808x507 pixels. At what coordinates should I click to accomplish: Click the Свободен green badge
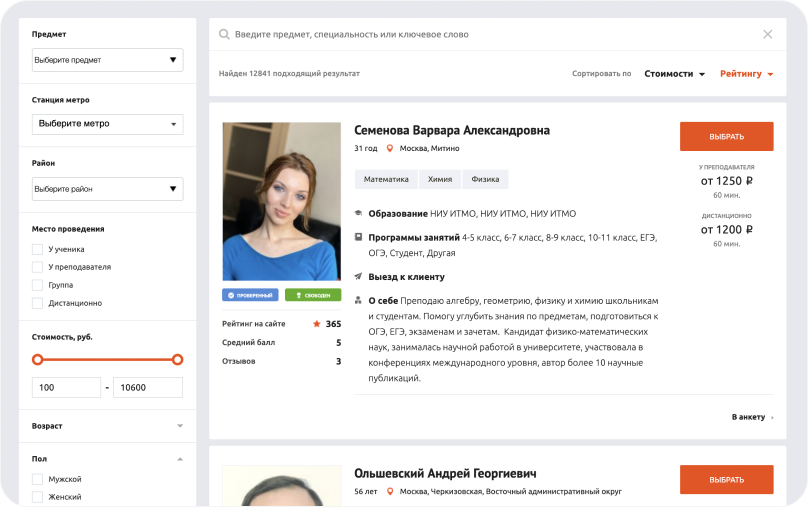pos(313,295)
